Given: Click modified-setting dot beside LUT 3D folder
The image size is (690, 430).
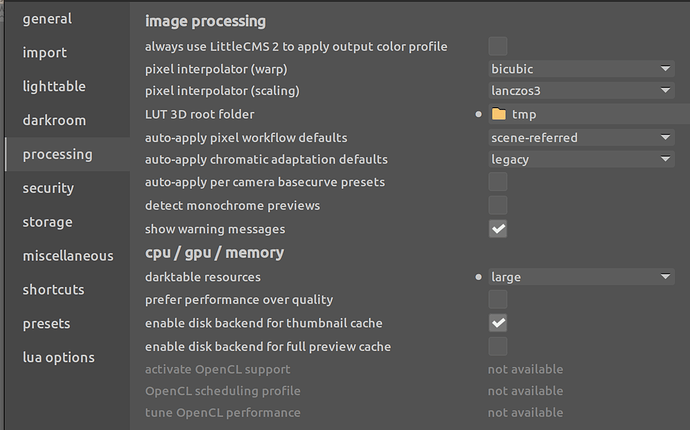Looking at the screenshot, I should click(480, 115).
